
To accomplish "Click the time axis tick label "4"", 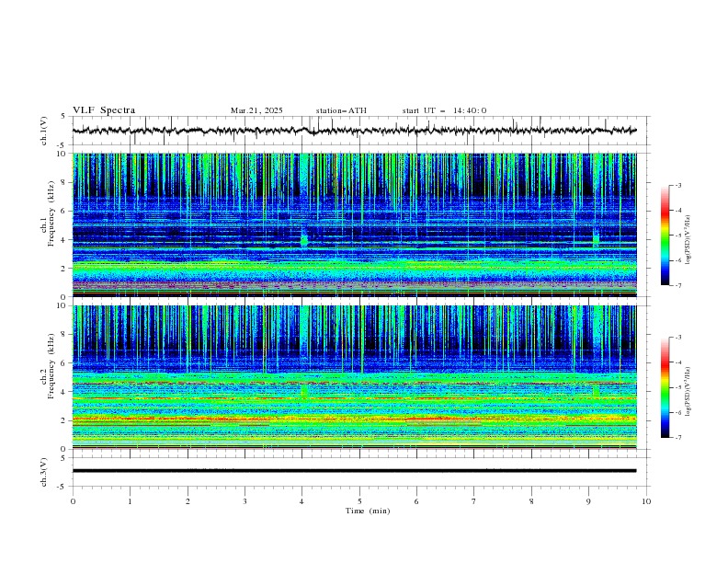I will 301,501.
